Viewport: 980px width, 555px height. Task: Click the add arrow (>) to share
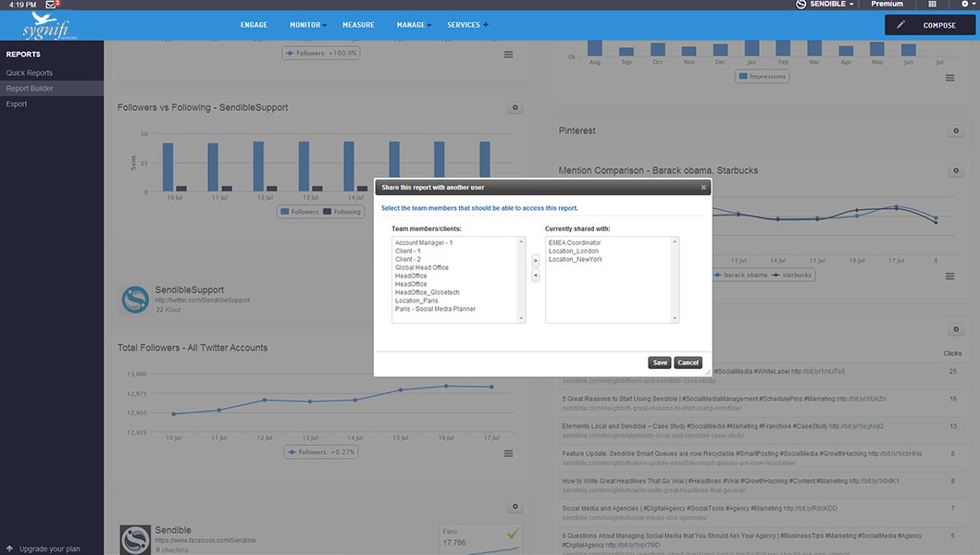tap(536, 262)
